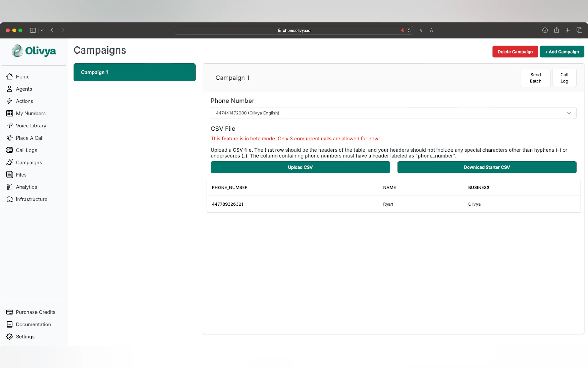Click the Actions lightning bolt icon
The image size is (588, 368).
tap(9, 101)
